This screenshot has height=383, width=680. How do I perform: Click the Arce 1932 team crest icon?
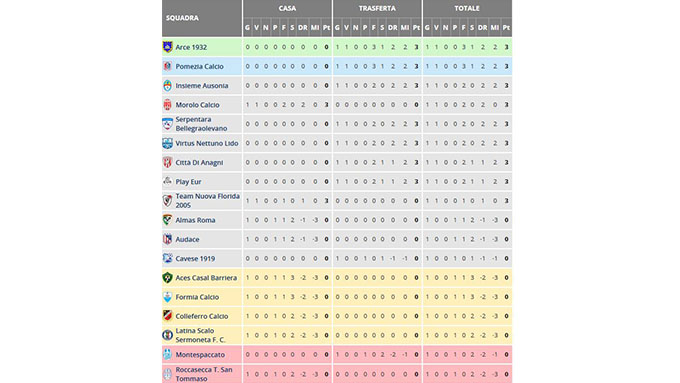point(167,47)
